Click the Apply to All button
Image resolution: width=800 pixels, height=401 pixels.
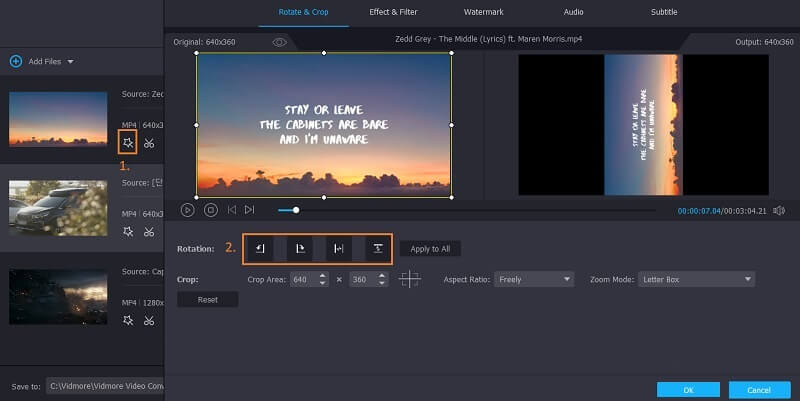pyautogui.click(x=430, y=249)
